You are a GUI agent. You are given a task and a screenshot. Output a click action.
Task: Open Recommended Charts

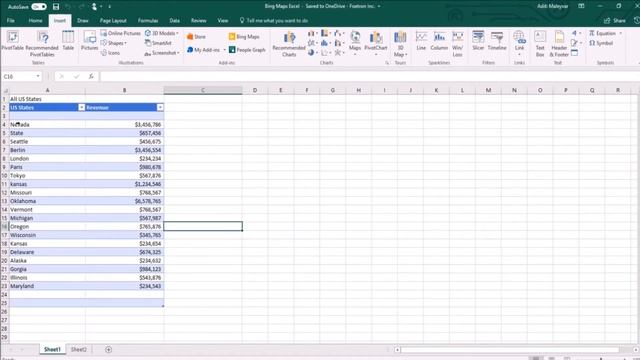[x=289, y=44]
